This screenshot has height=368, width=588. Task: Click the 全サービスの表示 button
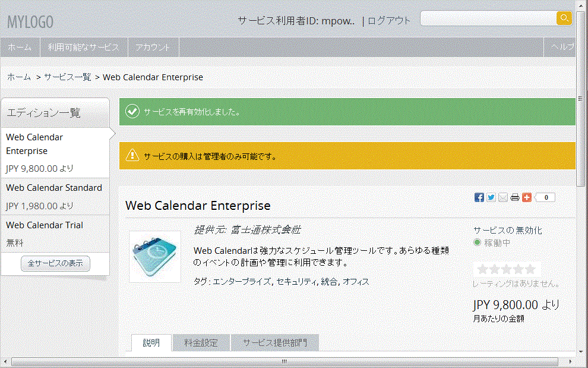55,263
